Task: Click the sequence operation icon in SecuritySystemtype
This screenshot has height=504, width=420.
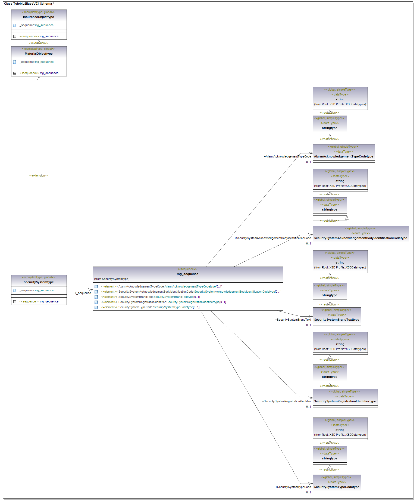Action: click(15, 302)
